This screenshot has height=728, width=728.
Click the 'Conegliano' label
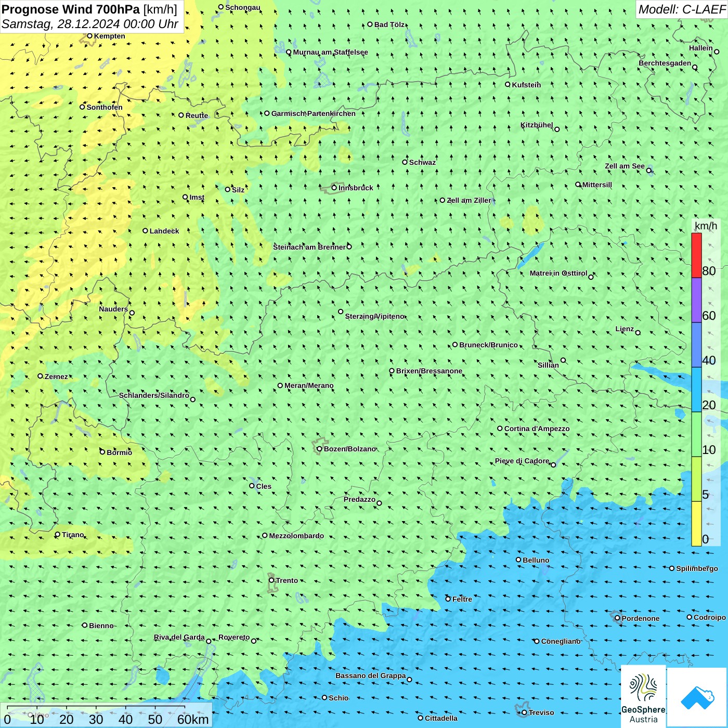[x=561, y=641]
